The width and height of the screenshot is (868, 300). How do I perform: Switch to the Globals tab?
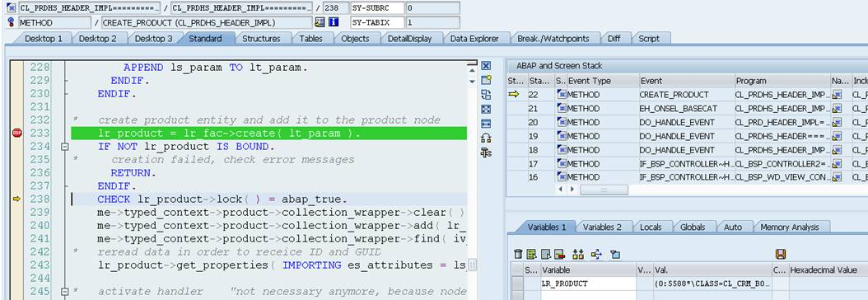point(693,227)
